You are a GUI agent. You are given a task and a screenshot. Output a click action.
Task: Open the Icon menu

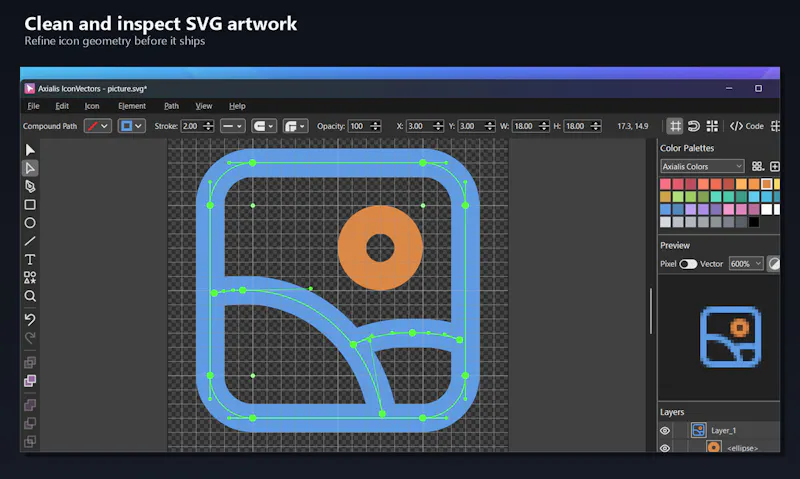point(92,106)
